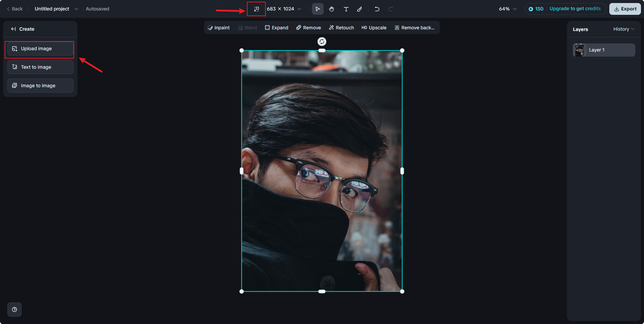Click the portrait image on the canvas

[x=322, y=171]
